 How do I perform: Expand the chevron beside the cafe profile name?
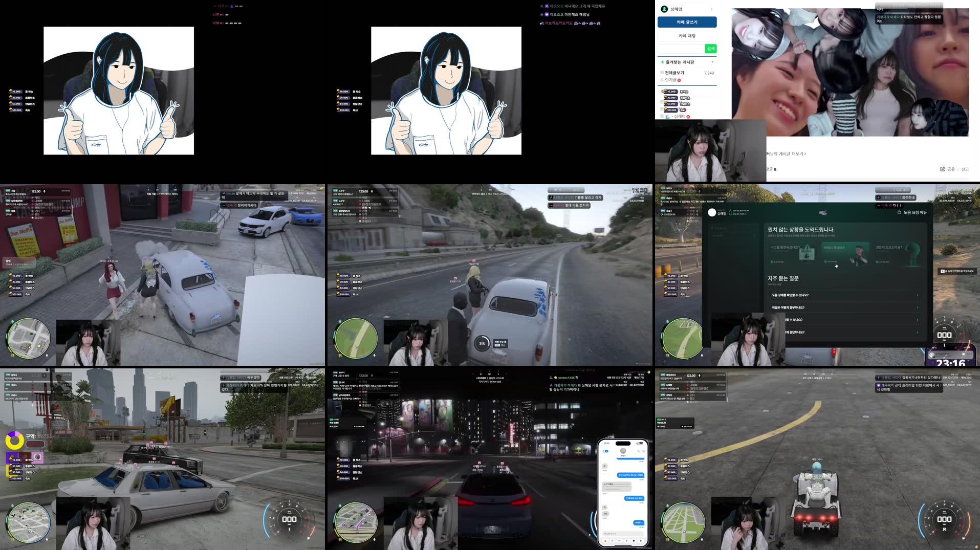pos(712,9)
